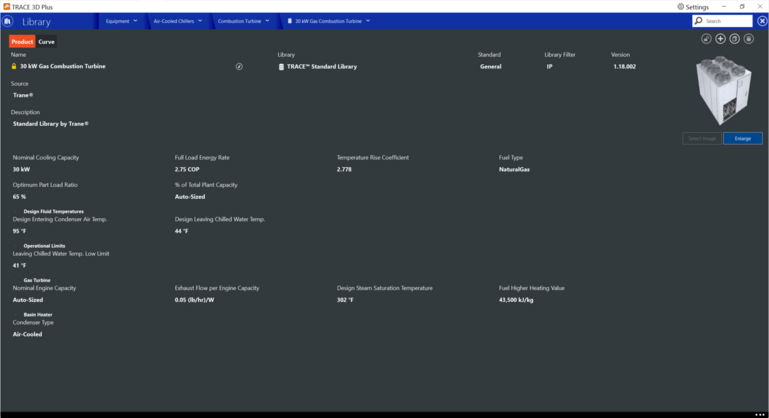This screenshot has width=769, height=418.
Task: Close the Library panel with the blue X
Action: (x=761, y=21)
